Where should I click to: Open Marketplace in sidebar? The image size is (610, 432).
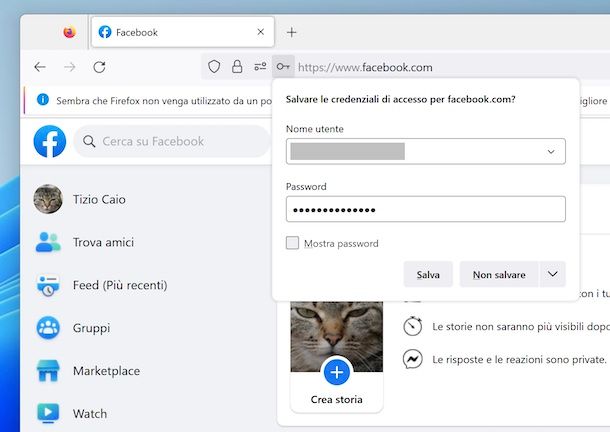(x=106, y=371)
